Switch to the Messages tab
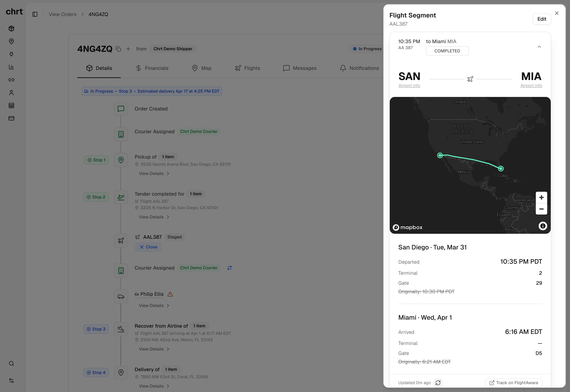The height and width of the screenshot is (392, 570). pyautogui.click(x=300, y=68)
